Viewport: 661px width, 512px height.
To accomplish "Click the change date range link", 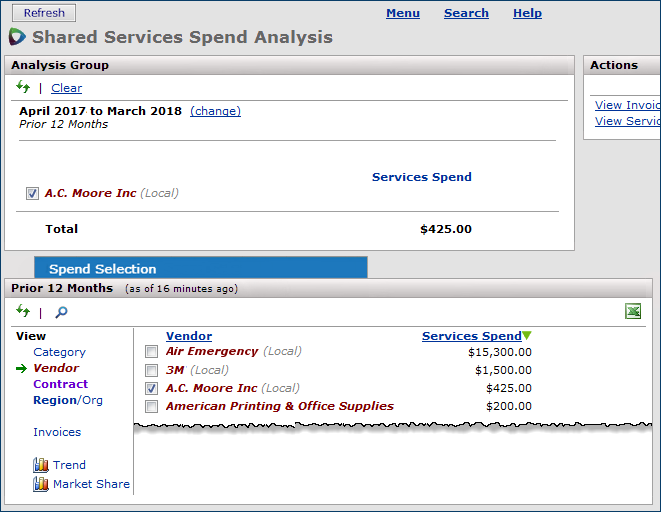I will click(215, 111).
